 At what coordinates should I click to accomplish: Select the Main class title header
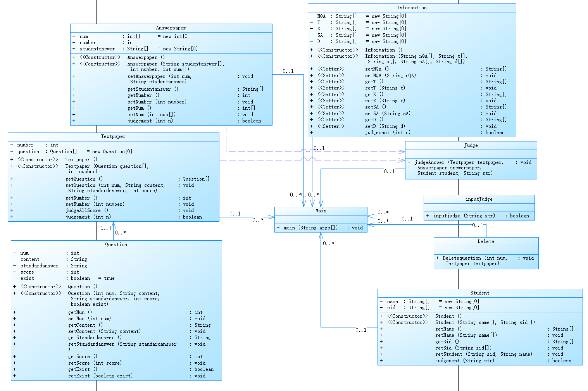tap(321, 211)
